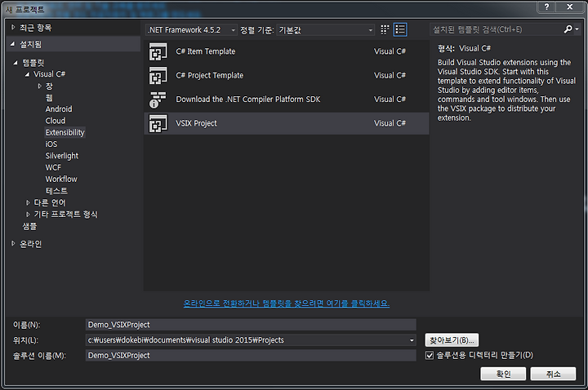Select the 테스트 category
Viewport: 588px width, 390px height.
click(56, 191)
